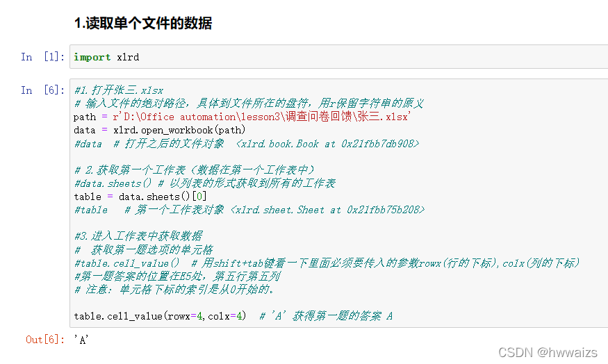Click the comment '# 输入文件的绝对路径' line
Viewport: 608px width, 364px height.
pos(249,103)
